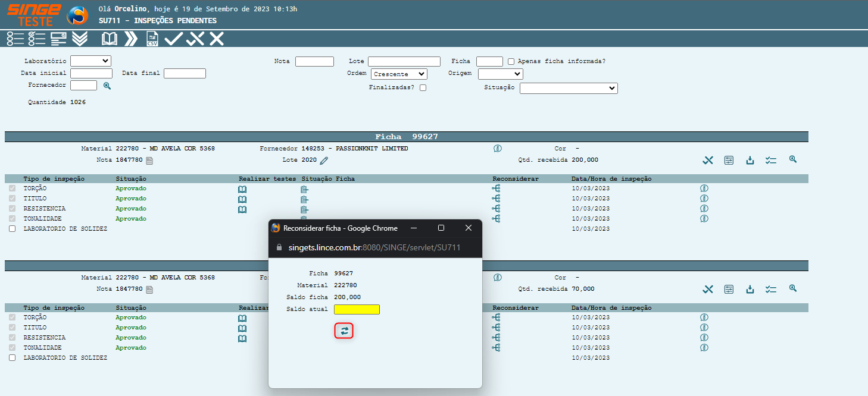Click the Data inicial input field
This screenshot has height=396, width=868.
point(91,74)
